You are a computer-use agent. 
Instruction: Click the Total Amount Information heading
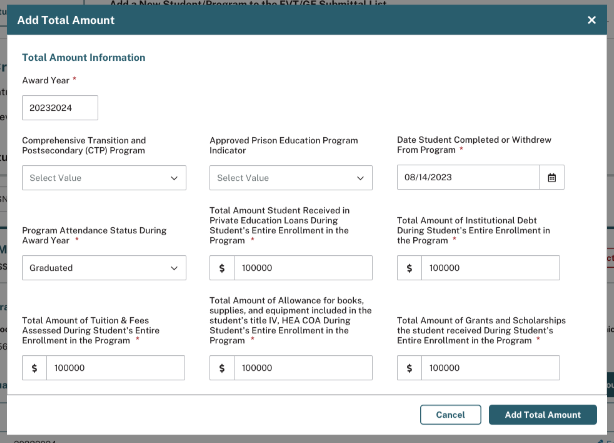[84, 58]
